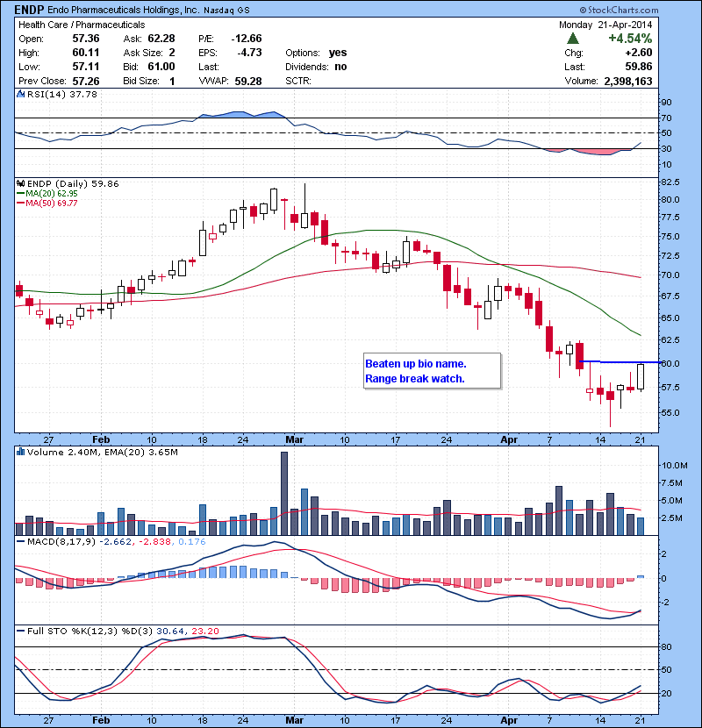
Task: Select the Low value 57.11
Action: point(86,67)
